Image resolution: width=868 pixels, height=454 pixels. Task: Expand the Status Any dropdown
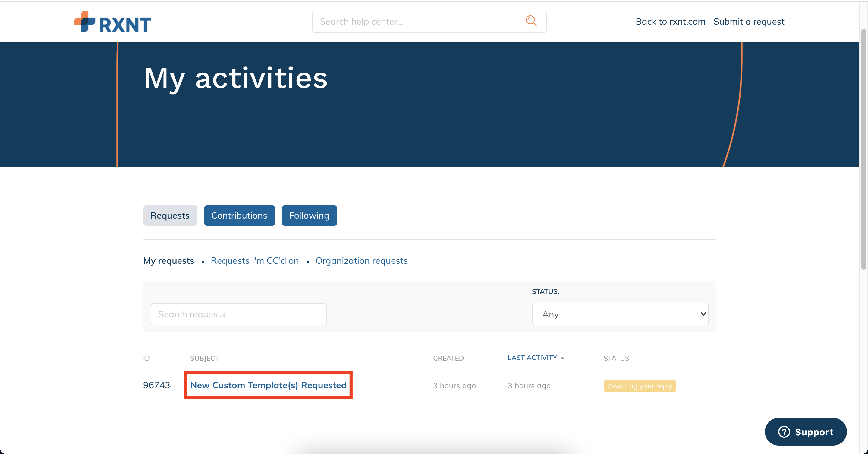pyautogui.click(x=620, y=314)
